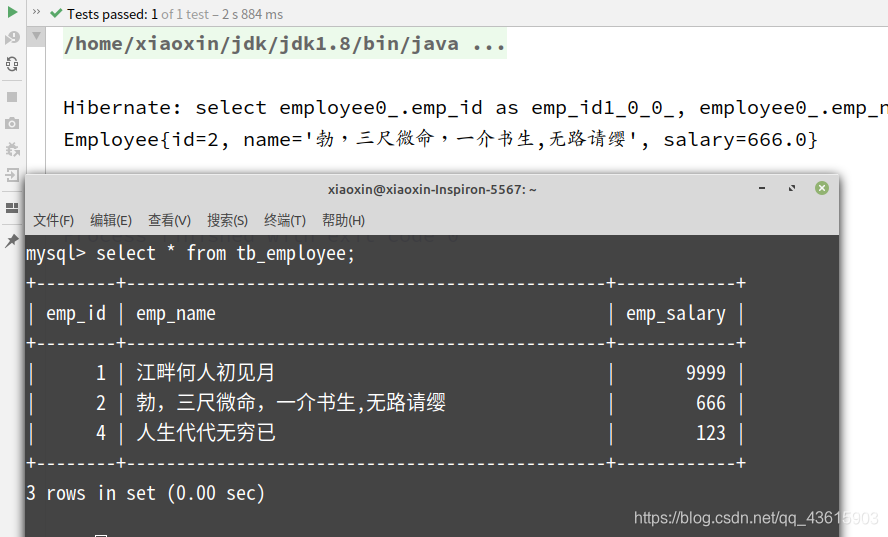The width and height of the screenshot is (888, 537).
Task: Click the emp_id column header
Action: coord(76,313)
